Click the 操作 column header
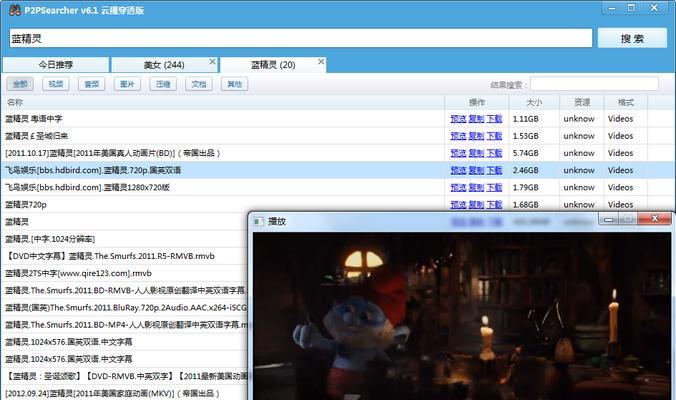The image size is (676, 400). pyautogui.click(x=477, y=102)
